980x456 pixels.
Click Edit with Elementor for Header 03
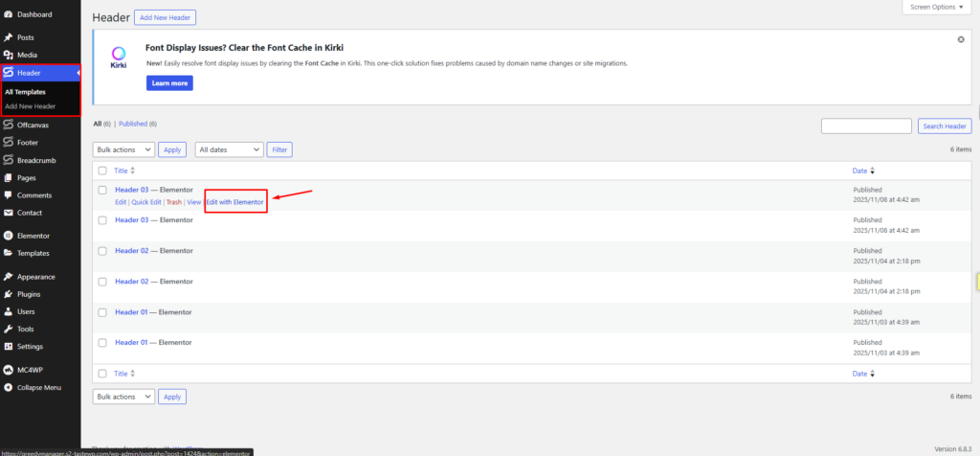(235, 202)
